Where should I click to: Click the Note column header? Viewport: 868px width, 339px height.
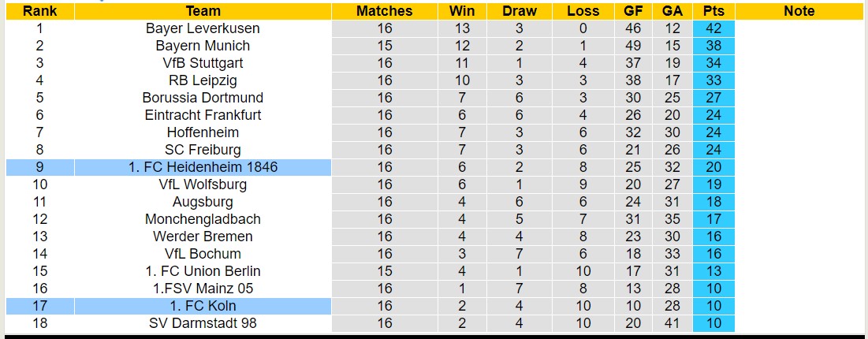point(799,11)
